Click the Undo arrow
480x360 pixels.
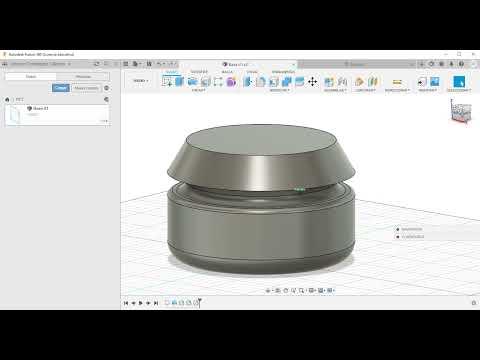[x=160, y=64]
